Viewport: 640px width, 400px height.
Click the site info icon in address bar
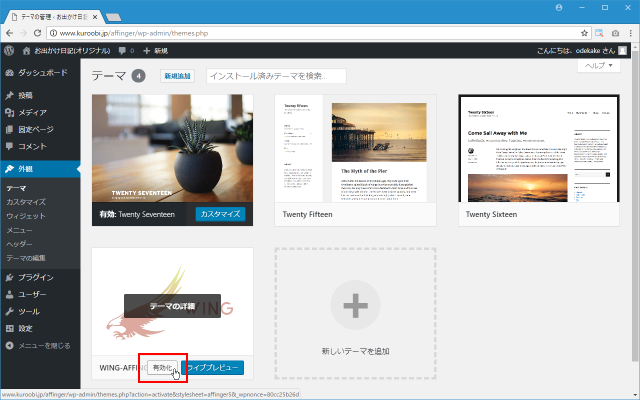click(53, 33)
